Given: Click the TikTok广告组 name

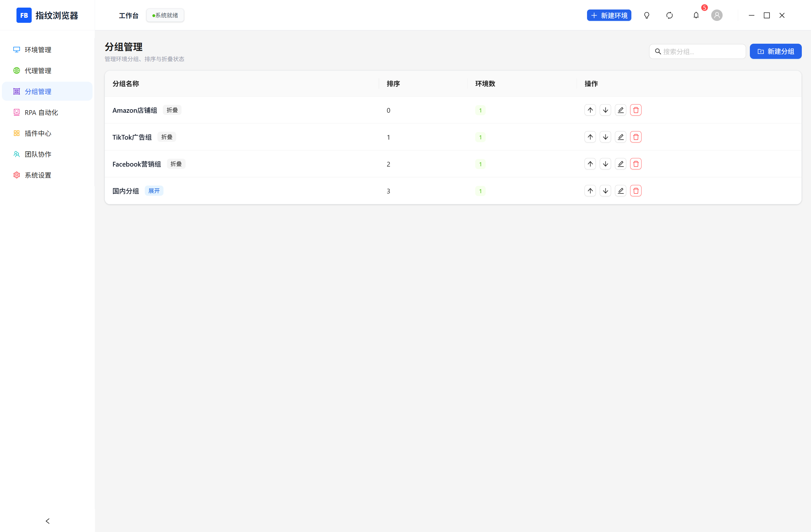Looking at the screenshot, I should click(x=132, y=137).
